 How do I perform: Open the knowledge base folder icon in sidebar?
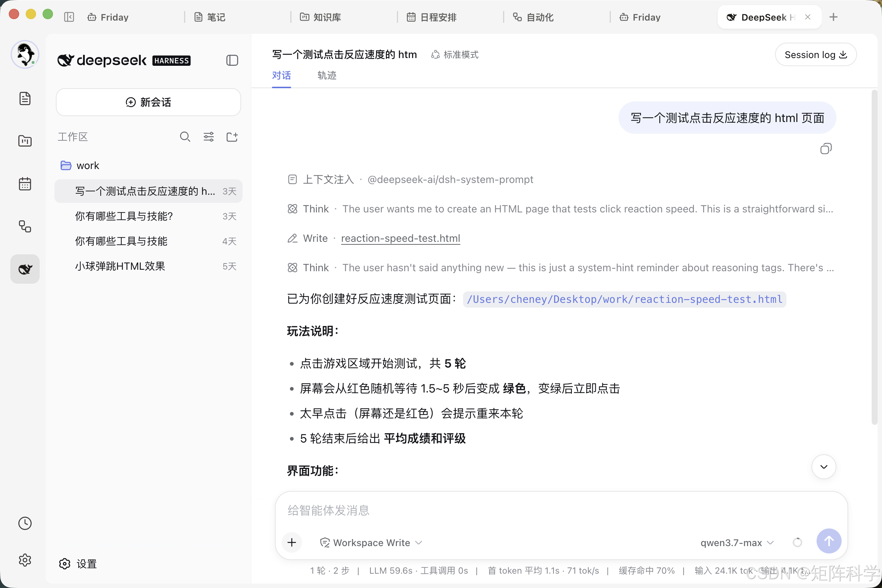click(25, 141)
